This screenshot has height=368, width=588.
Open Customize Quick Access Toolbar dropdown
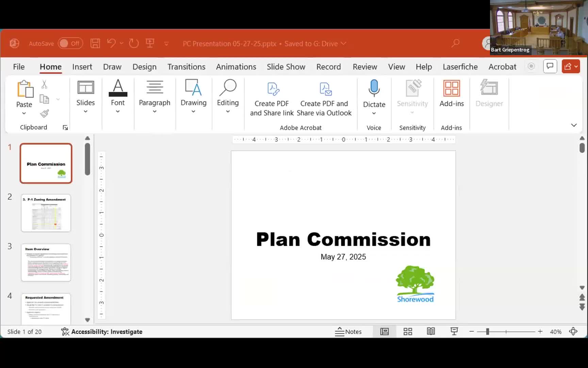coord(166,44)
